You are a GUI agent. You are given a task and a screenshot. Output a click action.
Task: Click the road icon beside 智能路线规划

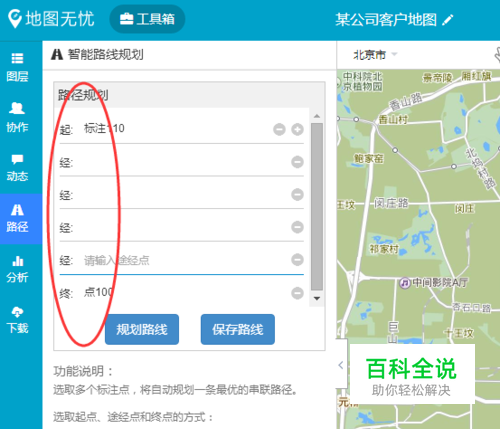click(57, 54)
